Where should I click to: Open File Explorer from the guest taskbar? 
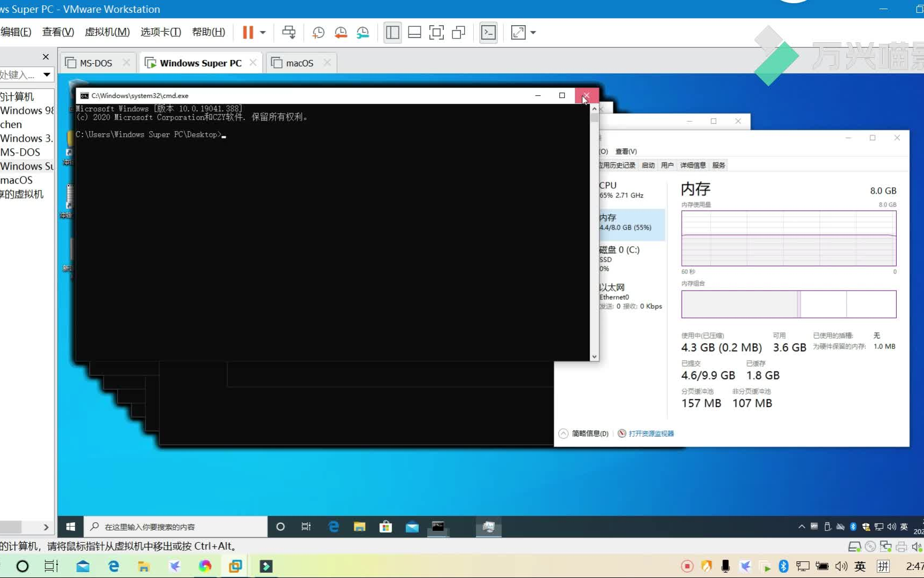[359, 527]
